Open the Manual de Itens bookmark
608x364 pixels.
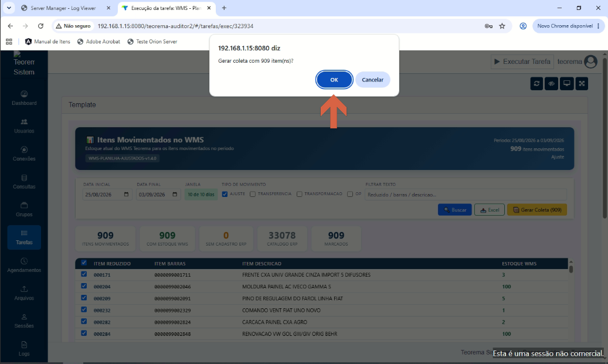tap(47, 42)
